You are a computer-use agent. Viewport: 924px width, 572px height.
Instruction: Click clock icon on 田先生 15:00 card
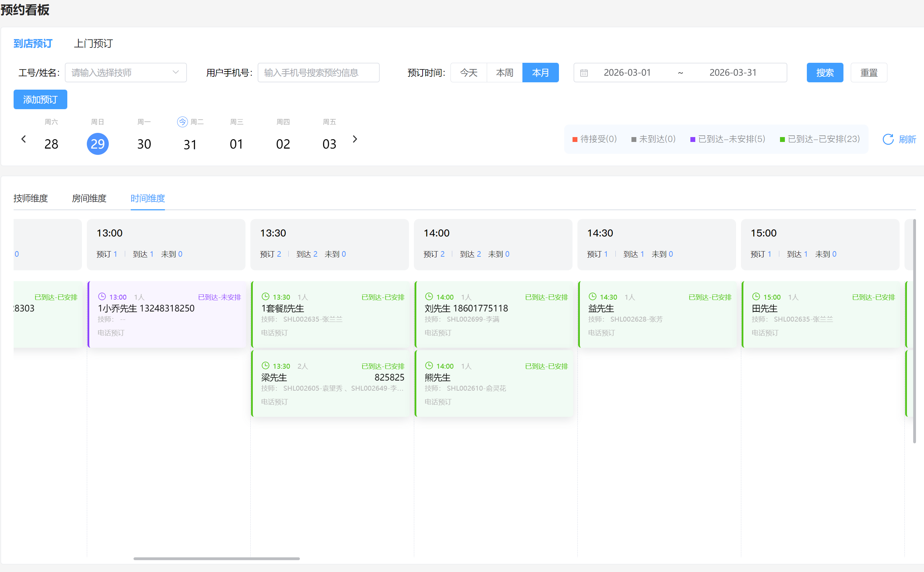(x=756, y=296)
